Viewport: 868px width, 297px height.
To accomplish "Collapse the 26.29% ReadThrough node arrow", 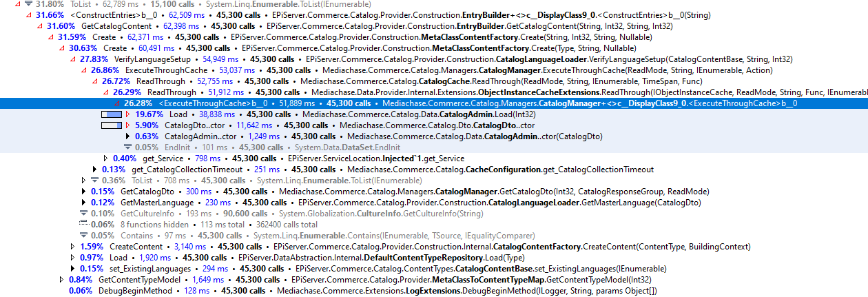I will (x=106, y=92).
